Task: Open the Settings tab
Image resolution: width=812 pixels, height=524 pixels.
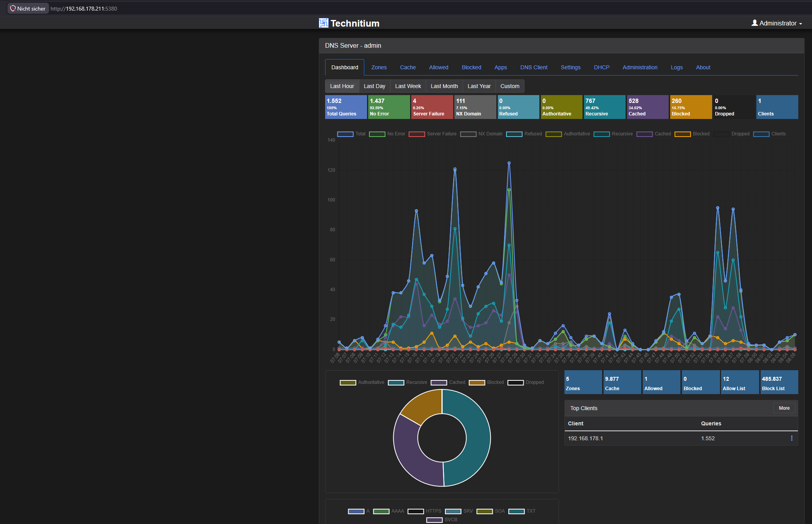Action: [570, 67]
